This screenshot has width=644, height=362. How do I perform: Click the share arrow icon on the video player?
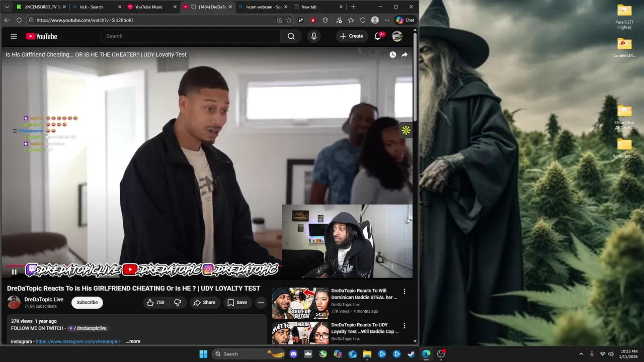404,54
